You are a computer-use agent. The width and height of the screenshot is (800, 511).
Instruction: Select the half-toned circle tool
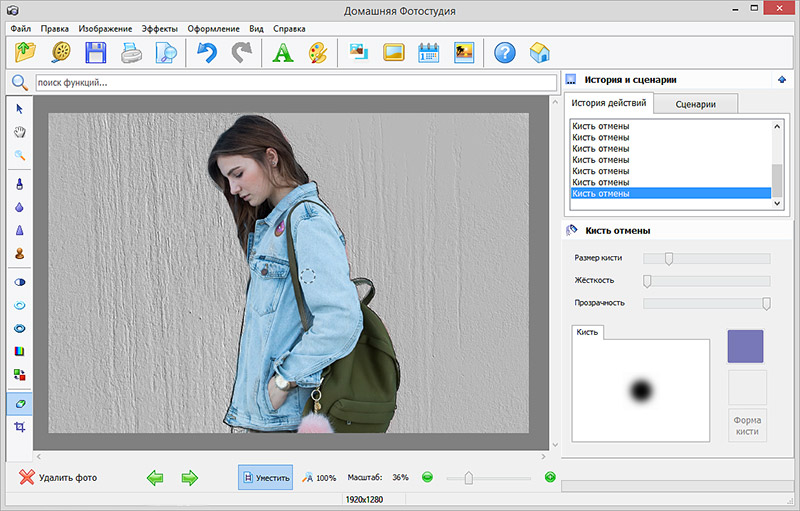pyautogui.click(x=19, y=282)
